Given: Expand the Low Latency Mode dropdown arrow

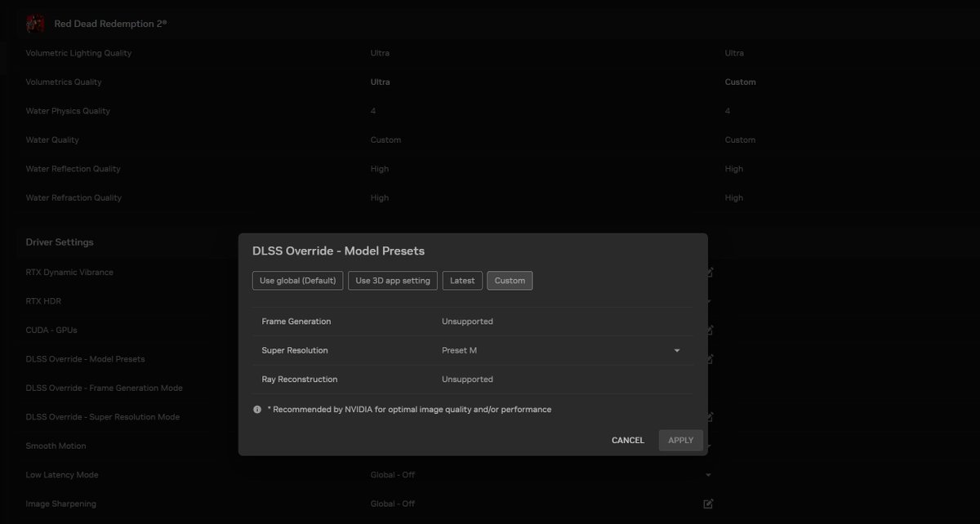Looking at the screenshot, I should pos(708,475).
